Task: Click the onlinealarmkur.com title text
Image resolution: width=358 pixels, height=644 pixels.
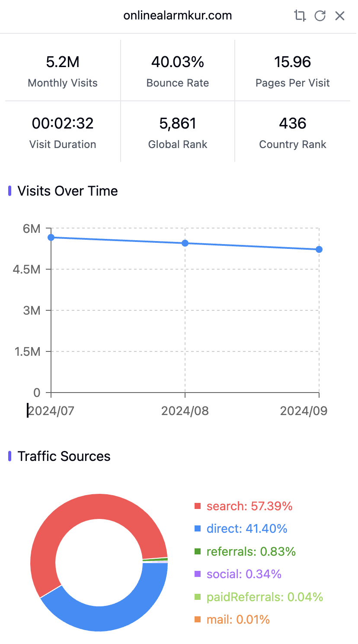Action: [x=178, y=16]
